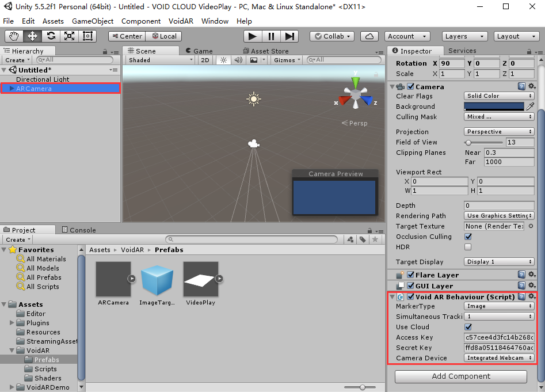The image size is (545, 392).
Task: Switch to the Console tab
Action: [x=79, y=230]
